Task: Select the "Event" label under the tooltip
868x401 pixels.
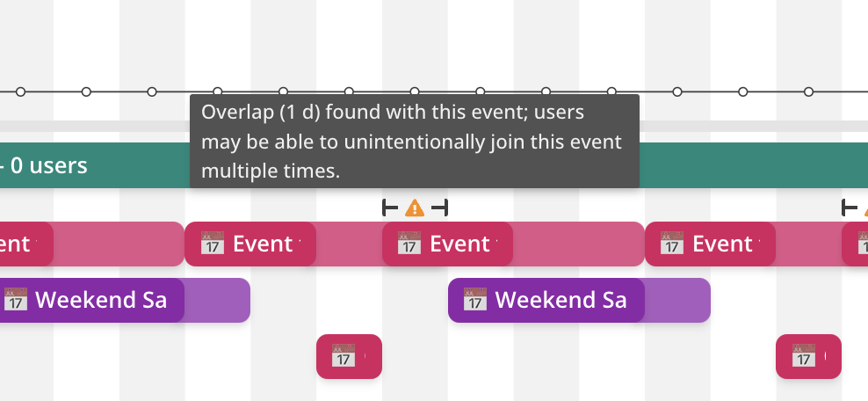Action: coord(263,244)
